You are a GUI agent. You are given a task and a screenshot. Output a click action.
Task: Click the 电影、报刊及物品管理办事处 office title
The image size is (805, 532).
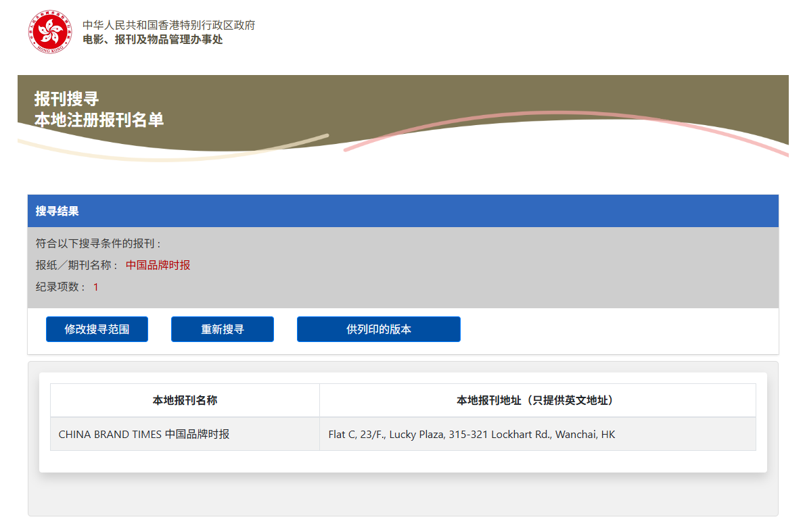[x=152, y=39]
